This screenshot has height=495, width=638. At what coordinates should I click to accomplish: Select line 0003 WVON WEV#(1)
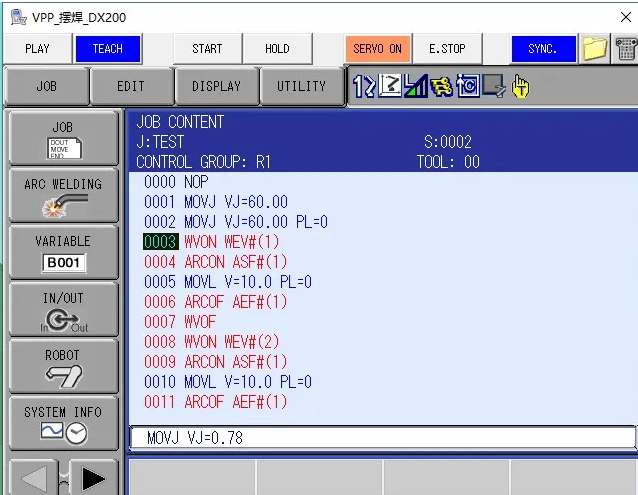coord(211,242)
